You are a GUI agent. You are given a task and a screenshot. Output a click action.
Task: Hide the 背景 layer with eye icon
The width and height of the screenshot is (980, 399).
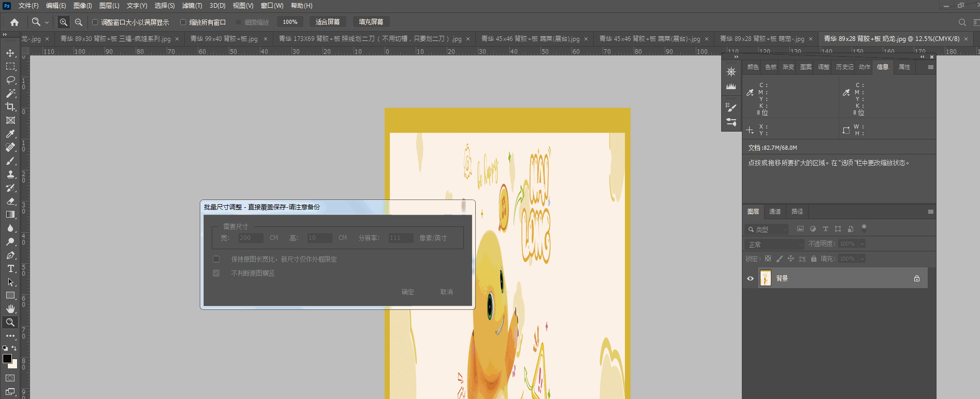750,278
